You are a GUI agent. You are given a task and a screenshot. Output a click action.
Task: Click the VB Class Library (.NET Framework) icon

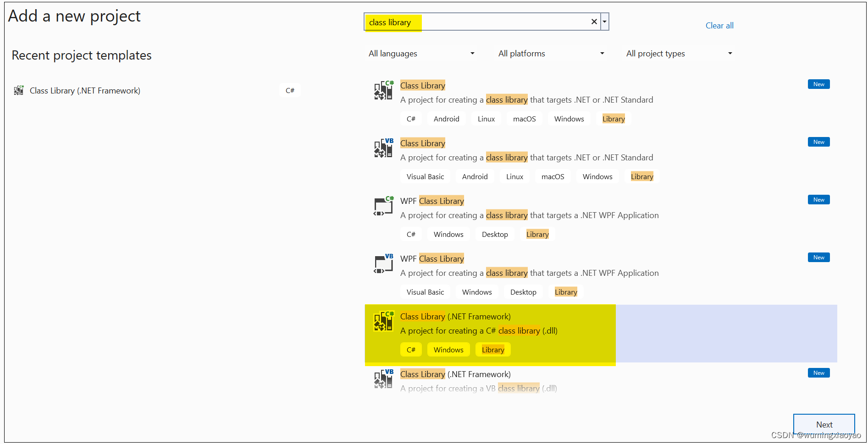point(383,379)
